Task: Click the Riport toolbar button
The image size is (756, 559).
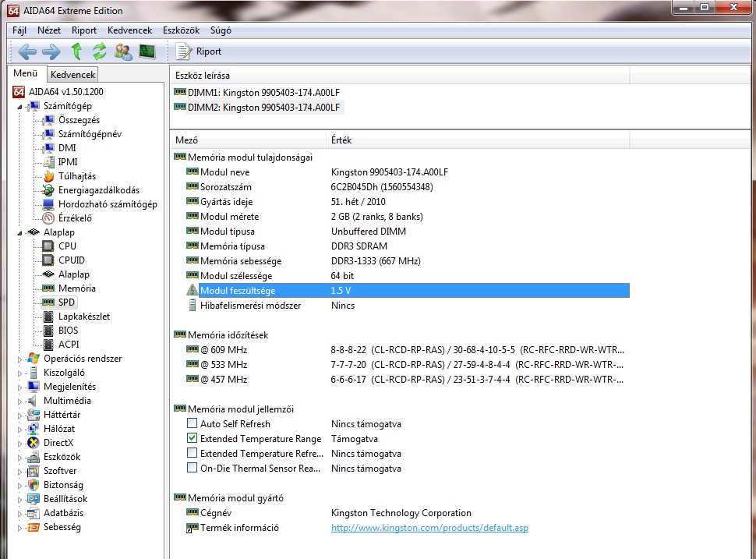Action: tap(199, 51)
